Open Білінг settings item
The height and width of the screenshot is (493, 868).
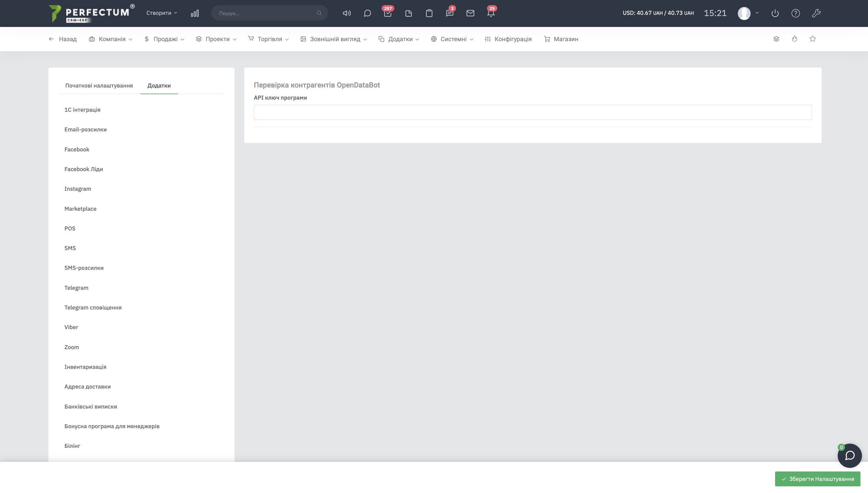tap(72, 446)
